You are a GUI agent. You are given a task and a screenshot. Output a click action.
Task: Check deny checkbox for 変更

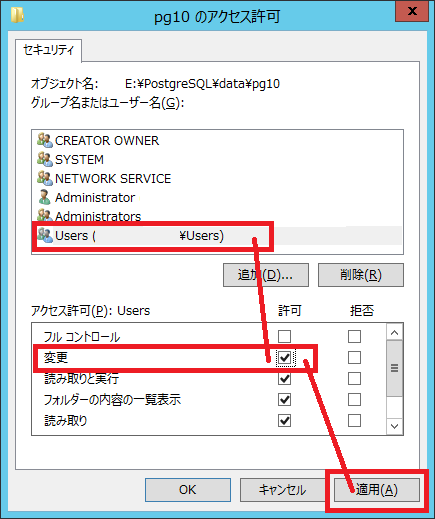click(x=354, y=358)
